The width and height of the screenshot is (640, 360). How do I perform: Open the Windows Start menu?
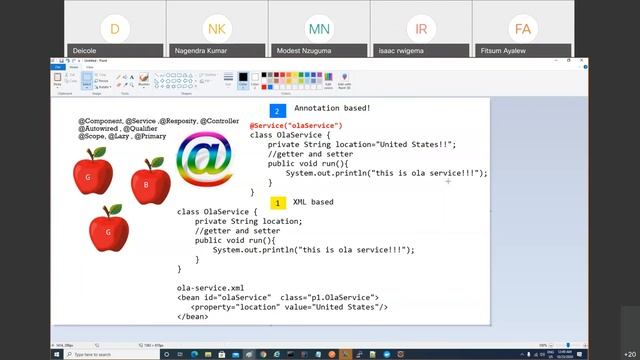pos(57,354)
